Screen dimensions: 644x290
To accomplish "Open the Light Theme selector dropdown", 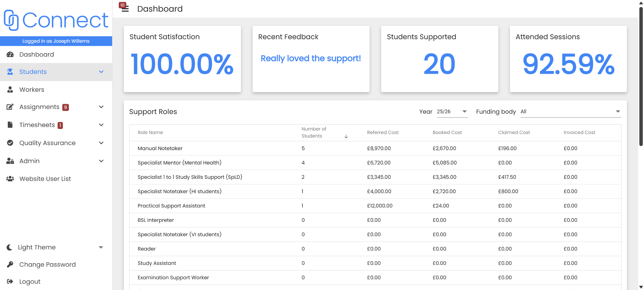I will pyautogui.click(x=101, y=247).
